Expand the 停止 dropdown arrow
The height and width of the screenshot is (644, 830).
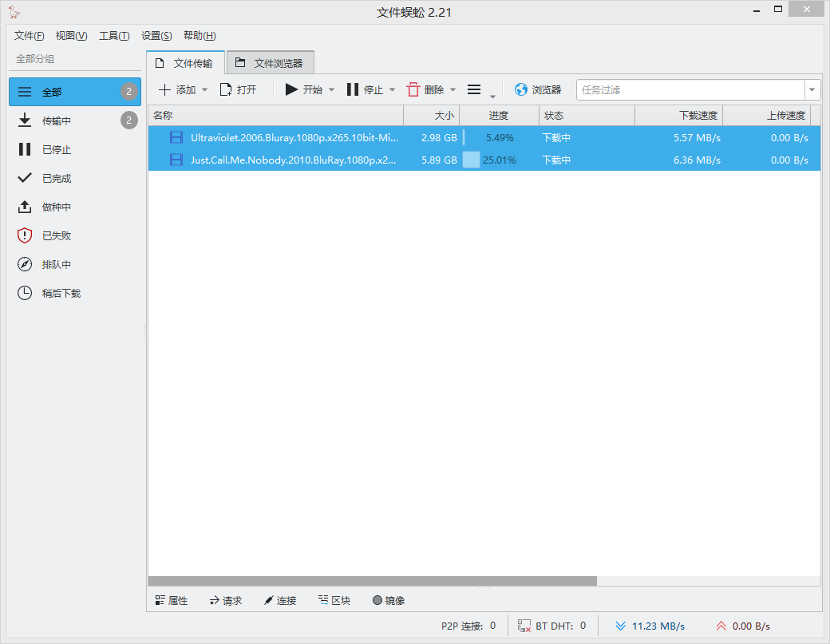pos(392,90)
